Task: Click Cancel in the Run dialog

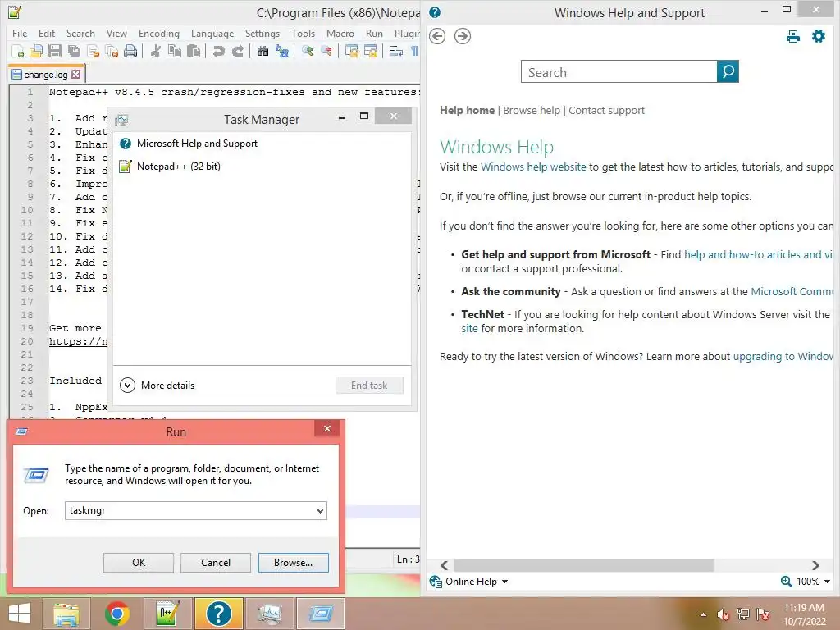Action: [216, 563]
